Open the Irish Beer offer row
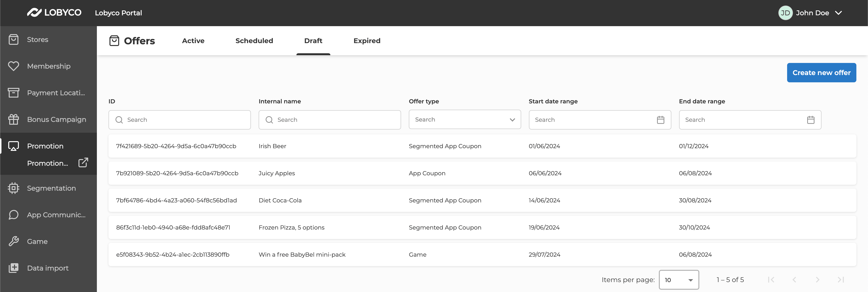Viewport: 868px width, 292px height. (x=482, y=146)
